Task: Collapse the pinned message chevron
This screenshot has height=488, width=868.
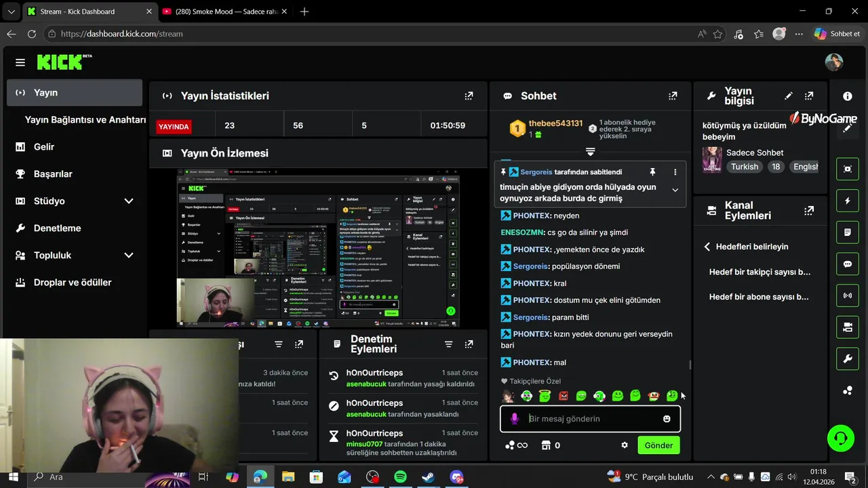Action: (x=675, y=190)
